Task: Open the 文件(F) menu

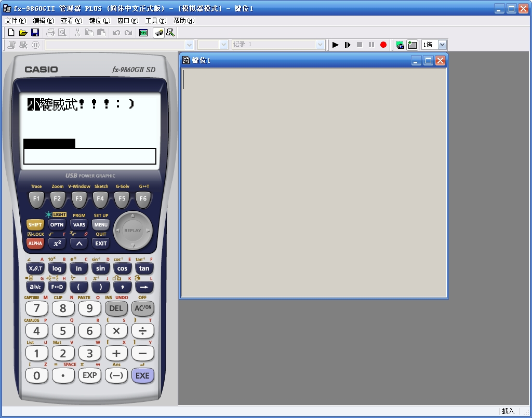Action: tap(16, 21)
